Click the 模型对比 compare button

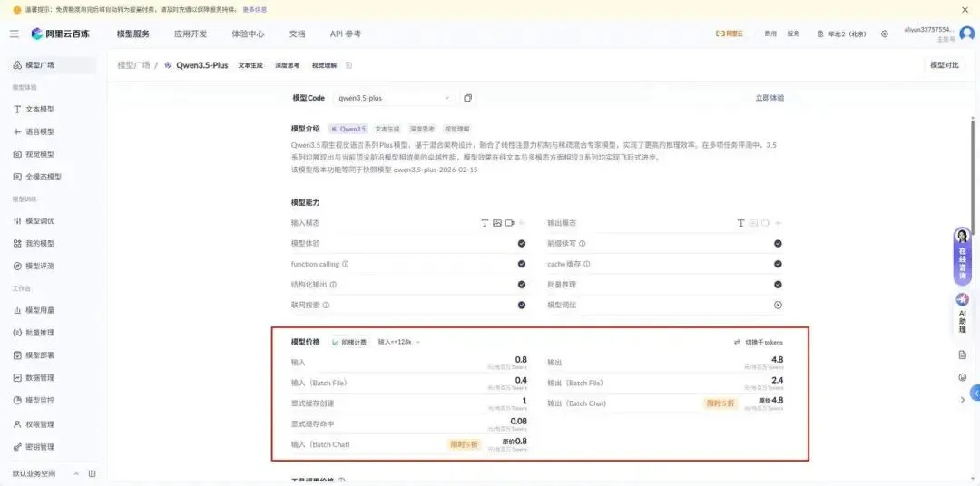click(944, 65)
